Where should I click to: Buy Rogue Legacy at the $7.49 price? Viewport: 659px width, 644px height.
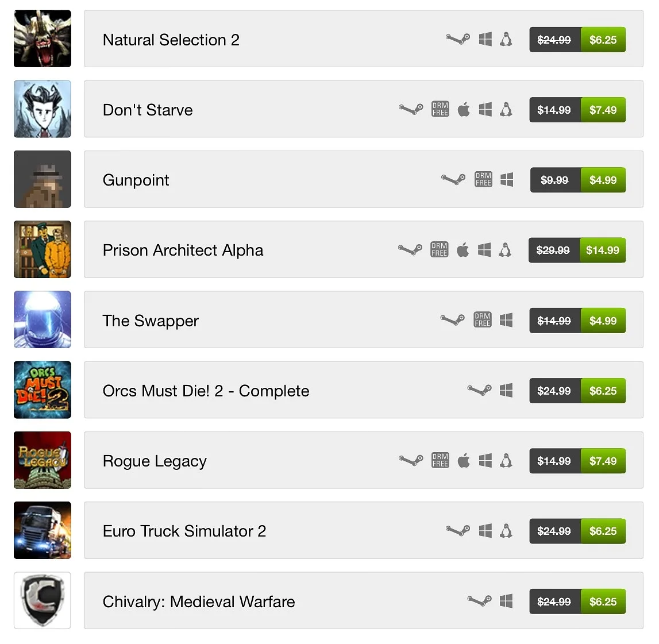tap(603, 461)
